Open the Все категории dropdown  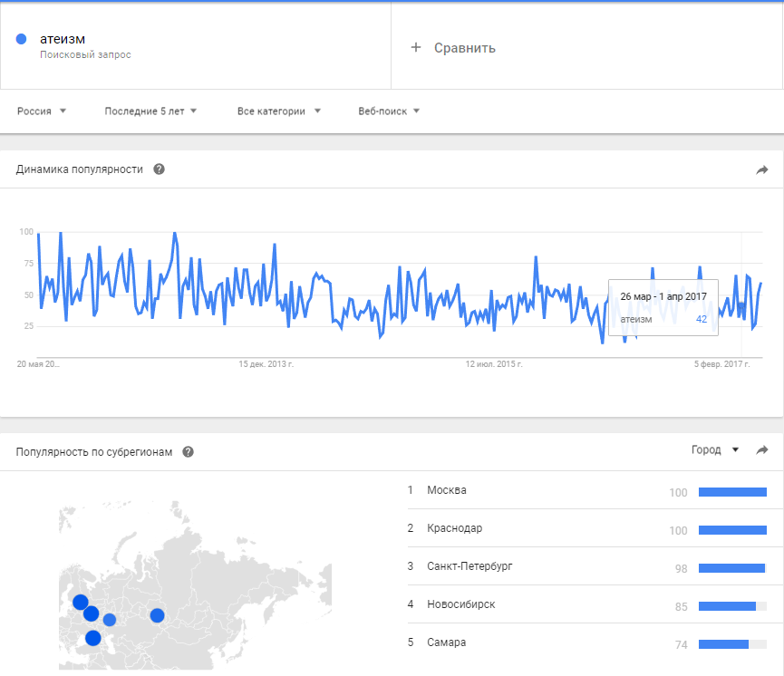point(279,111)
